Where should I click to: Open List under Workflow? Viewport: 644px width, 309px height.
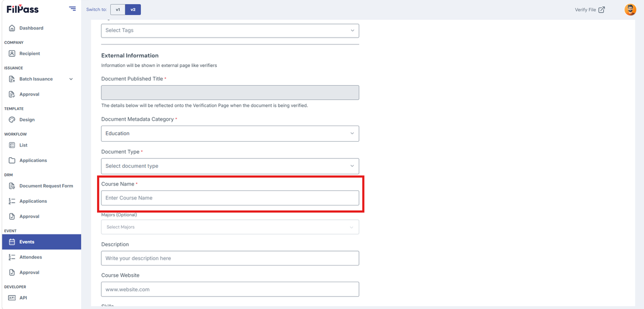point(23,145)
